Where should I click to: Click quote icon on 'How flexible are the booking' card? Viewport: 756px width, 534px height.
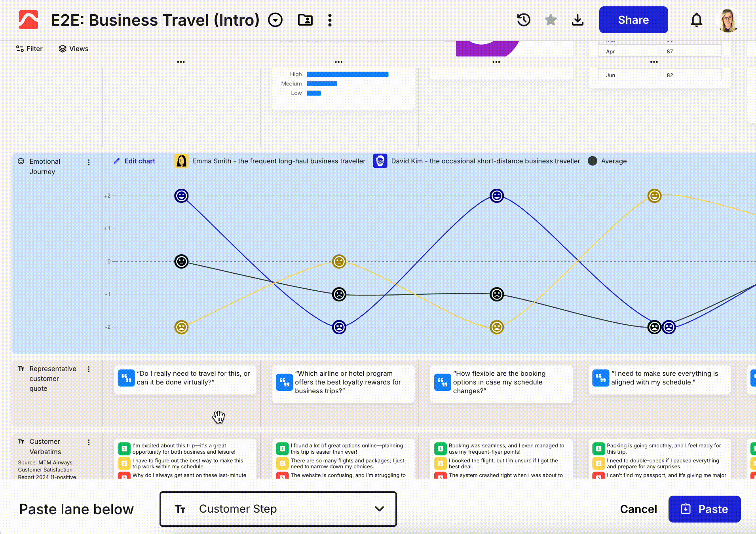443,382
